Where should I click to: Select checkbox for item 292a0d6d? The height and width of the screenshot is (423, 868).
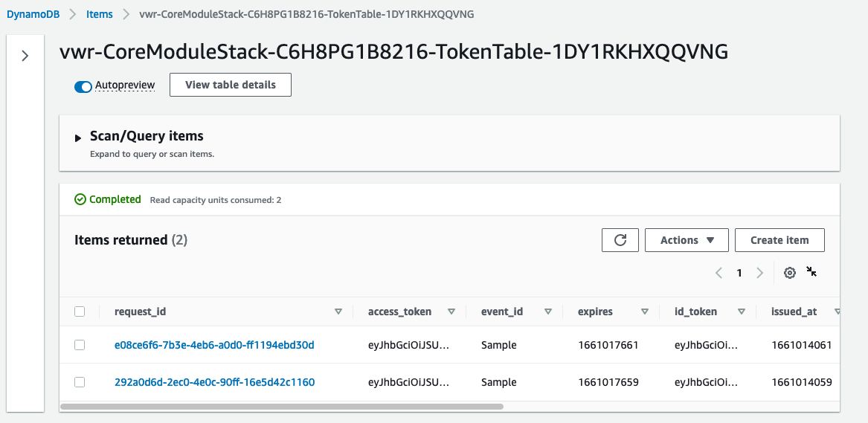coord(80,382)
